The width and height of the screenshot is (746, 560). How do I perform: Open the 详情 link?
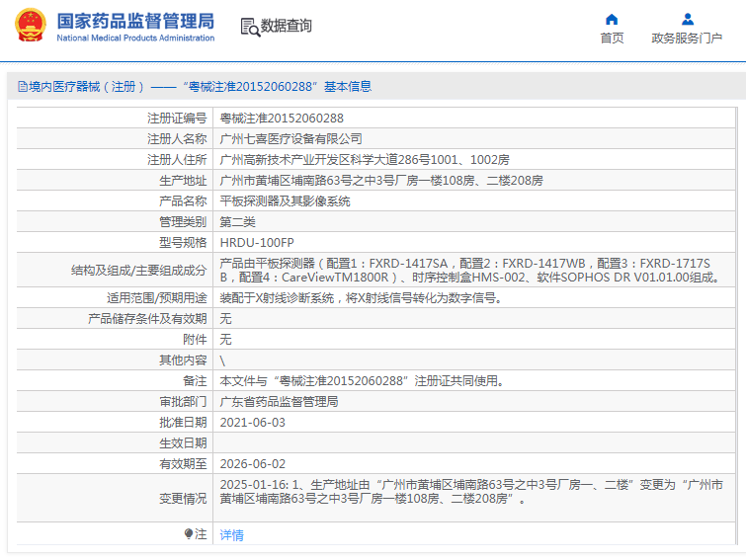(231, 534)
